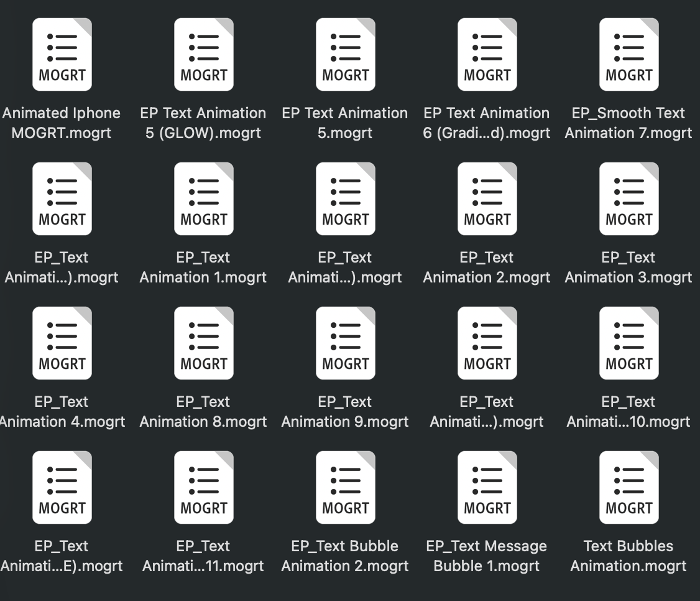700x601 pixels.
Task: Click the EP Text Animation 5.mogrt icon
Action: pos(346,55)
